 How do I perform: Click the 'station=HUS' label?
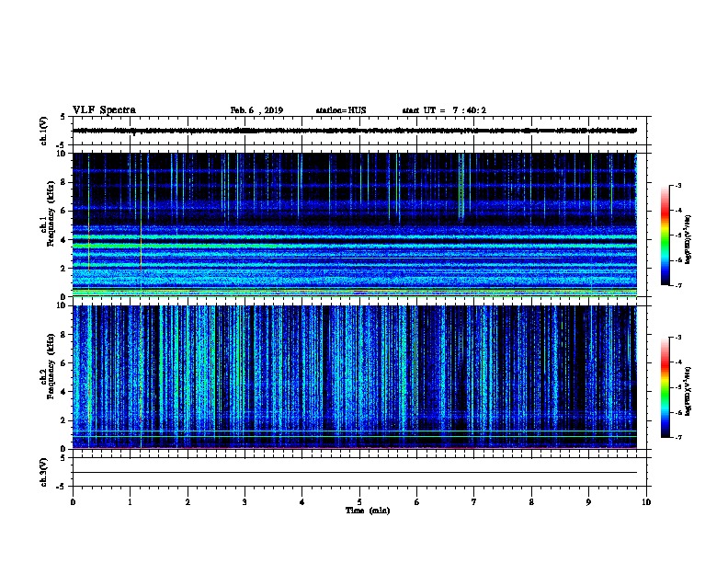(341, 110)
